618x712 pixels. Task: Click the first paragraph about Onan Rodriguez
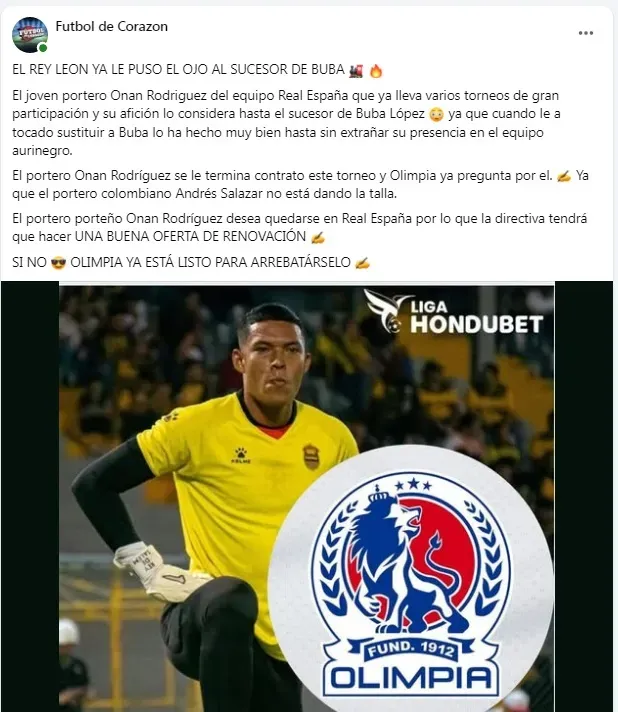click(286, 123)
